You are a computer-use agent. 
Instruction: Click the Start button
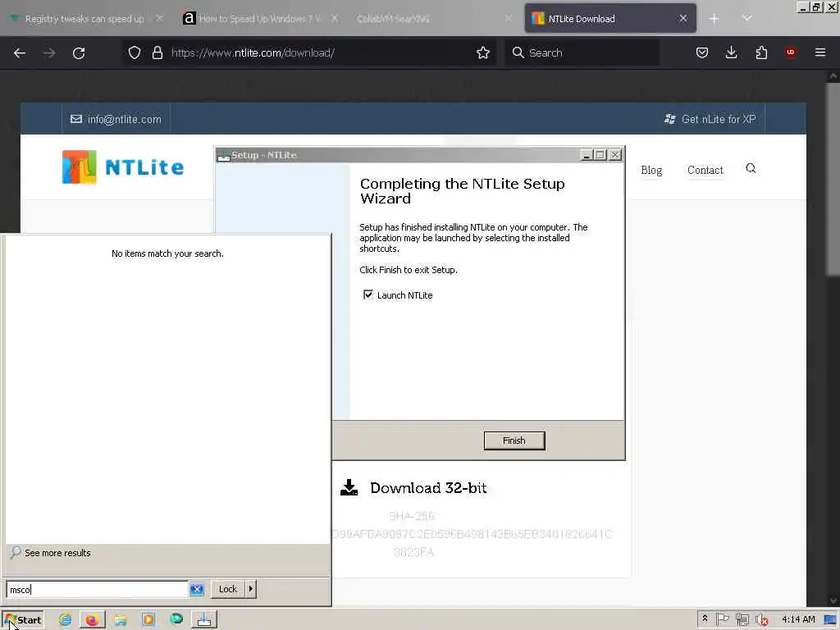tap(23, 620)
